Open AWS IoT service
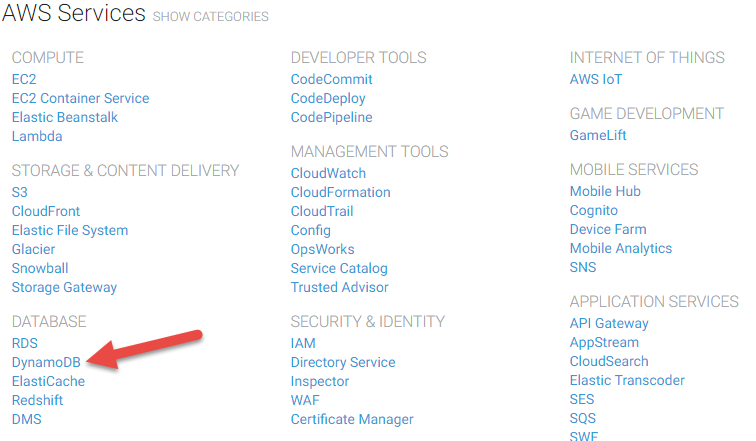 (x=597, y=79)
